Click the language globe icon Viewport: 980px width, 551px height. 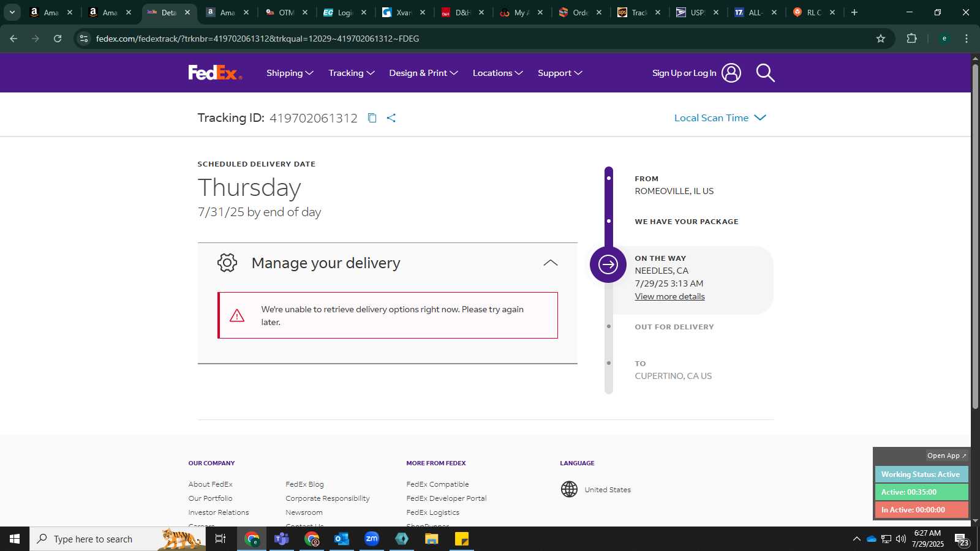click(x=569, y=489)
